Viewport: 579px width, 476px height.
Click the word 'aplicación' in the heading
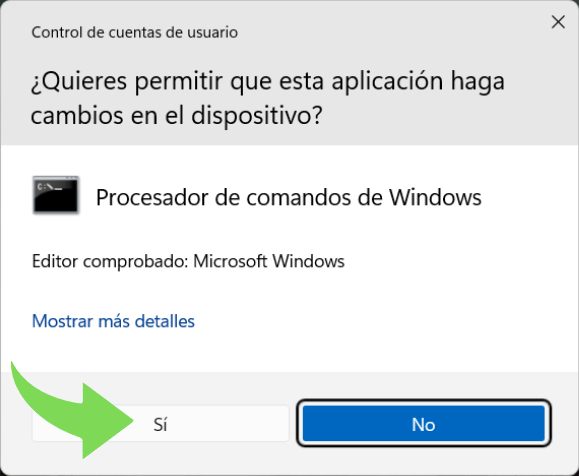pyautogui.click(x=387, y=82)
